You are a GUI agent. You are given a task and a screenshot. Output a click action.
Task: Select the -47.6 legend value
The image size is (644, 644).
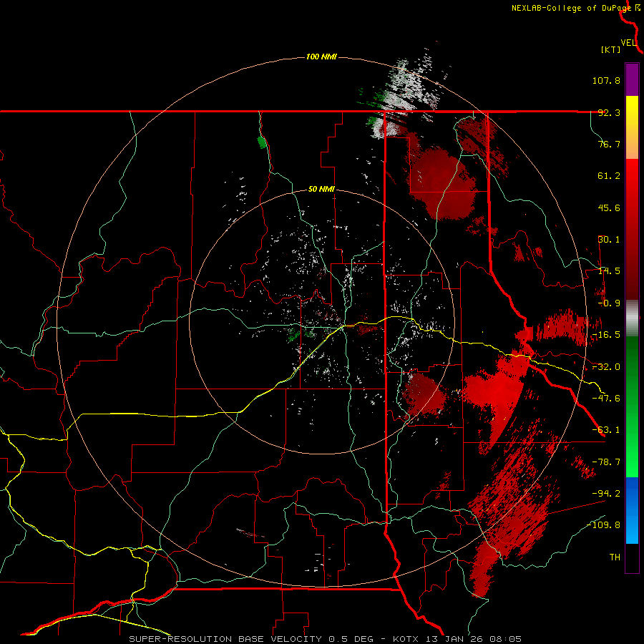click(x=606, y=399)
